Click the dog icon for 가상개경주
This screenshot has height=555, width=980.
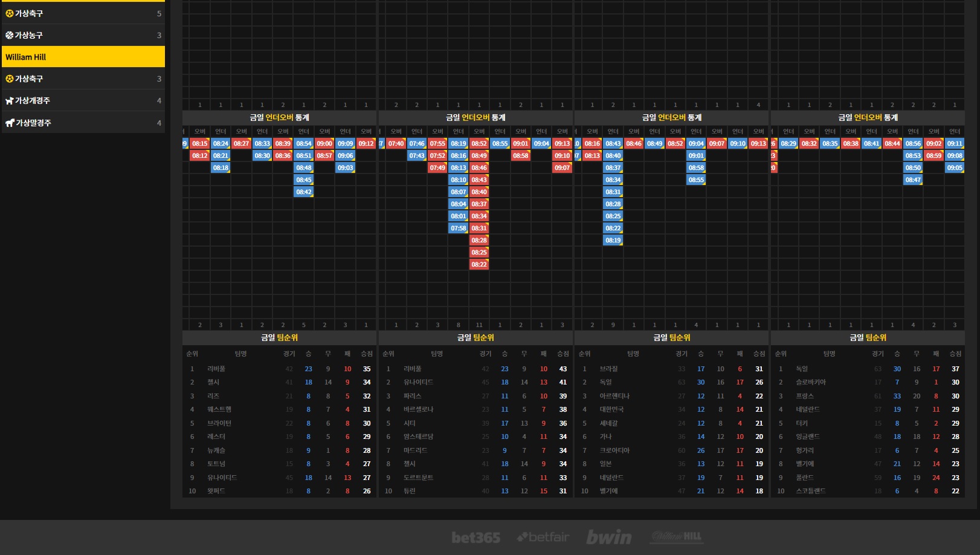(9, 101)
